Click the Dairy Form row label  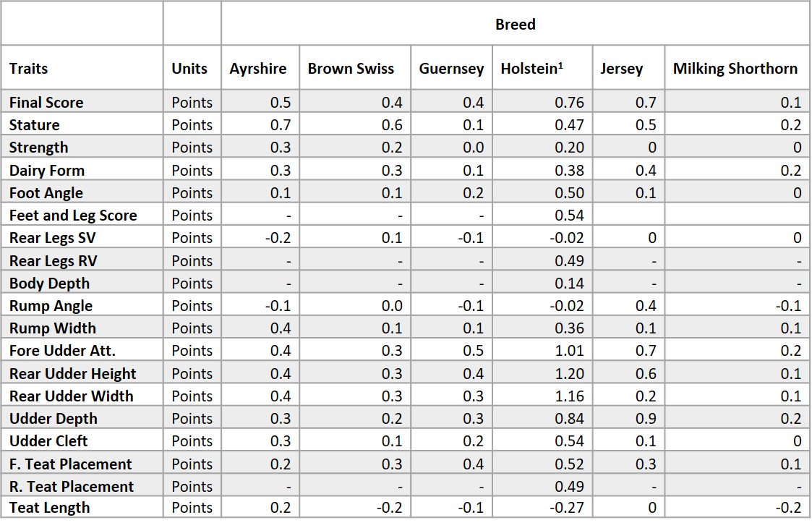tap(46, 171)
